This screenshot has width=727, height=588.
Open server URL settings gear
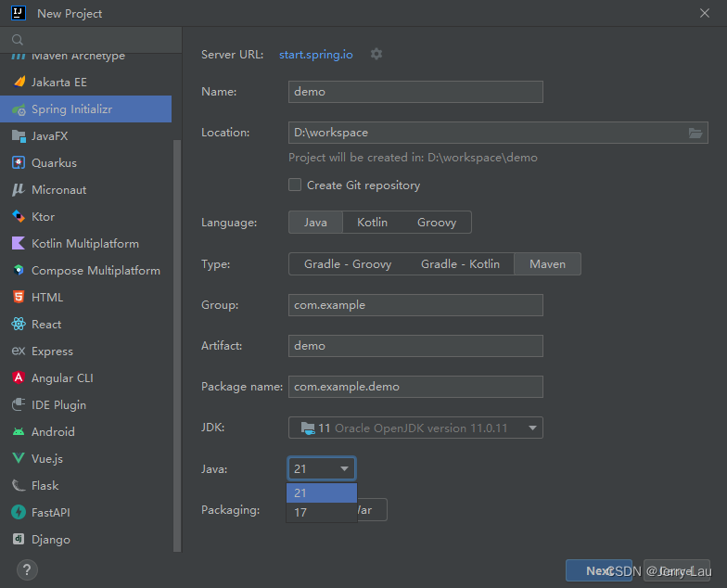[376, 54]
